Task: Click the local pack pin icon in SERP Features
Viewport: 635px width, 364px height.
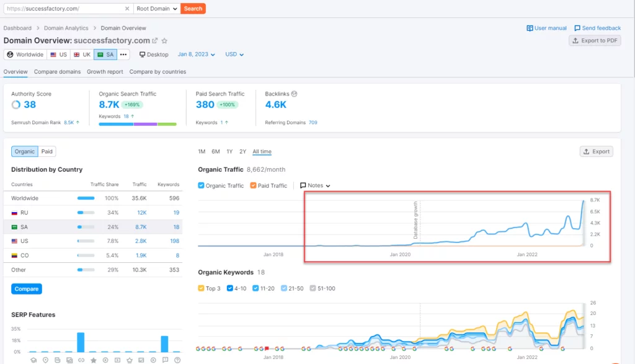Action: pyautogui.click(x=45, y=360)
